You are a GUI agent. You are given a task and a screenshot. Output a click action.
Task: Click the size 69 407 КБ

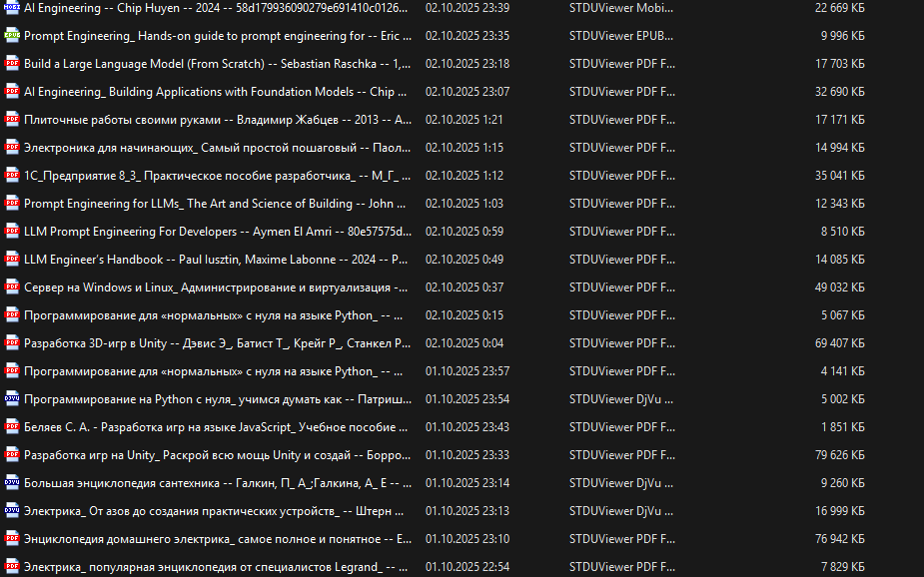coord(840,343)
